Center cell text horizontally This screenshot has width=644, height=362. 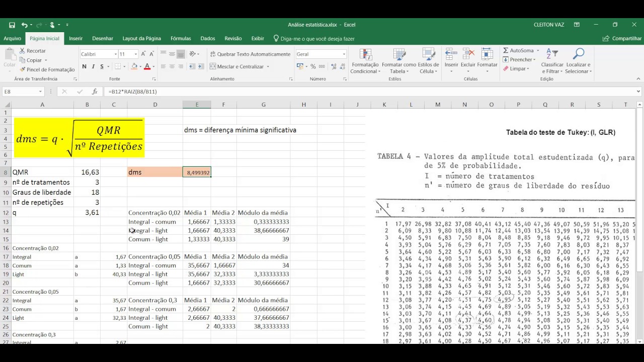(x=172, y=66)
